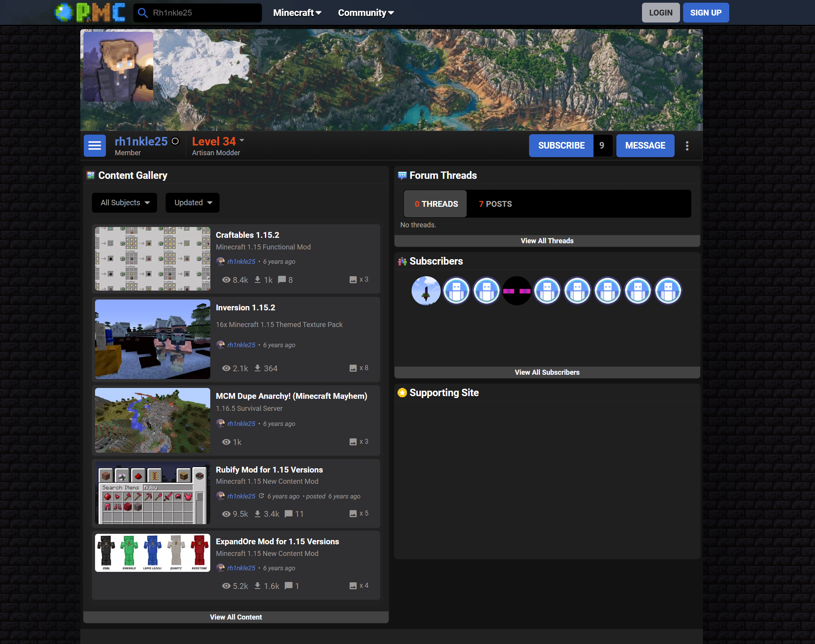Click View All Threads
This screenshot has height=644, width=815.
coord(547,241)
